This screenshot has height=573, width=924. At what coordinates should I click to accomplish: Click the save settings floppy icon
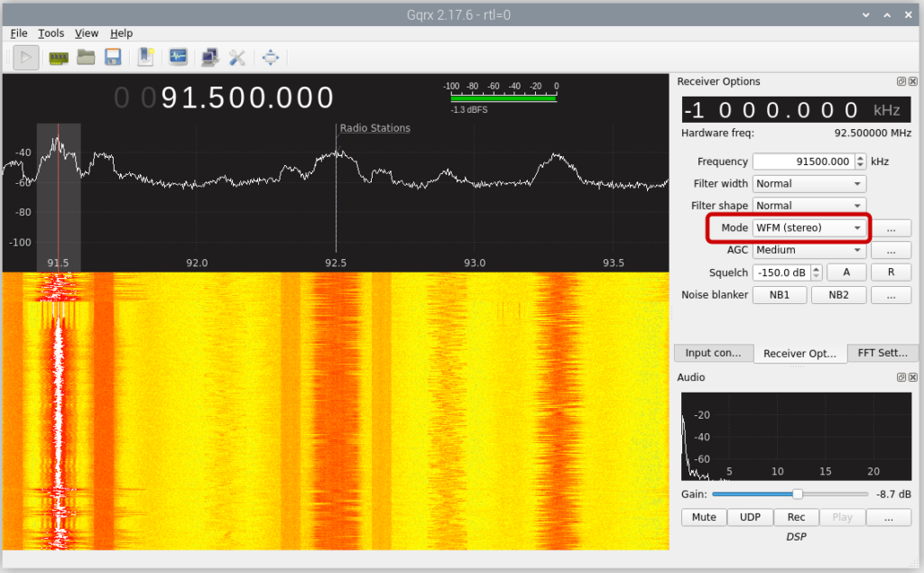click(x=113, y=58)
